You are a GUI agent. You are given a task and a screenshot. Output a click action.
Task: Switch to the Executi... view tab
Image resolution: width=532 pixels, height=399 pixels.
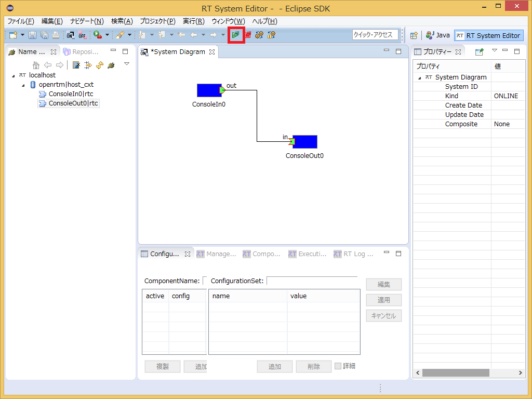pos(308,254)
